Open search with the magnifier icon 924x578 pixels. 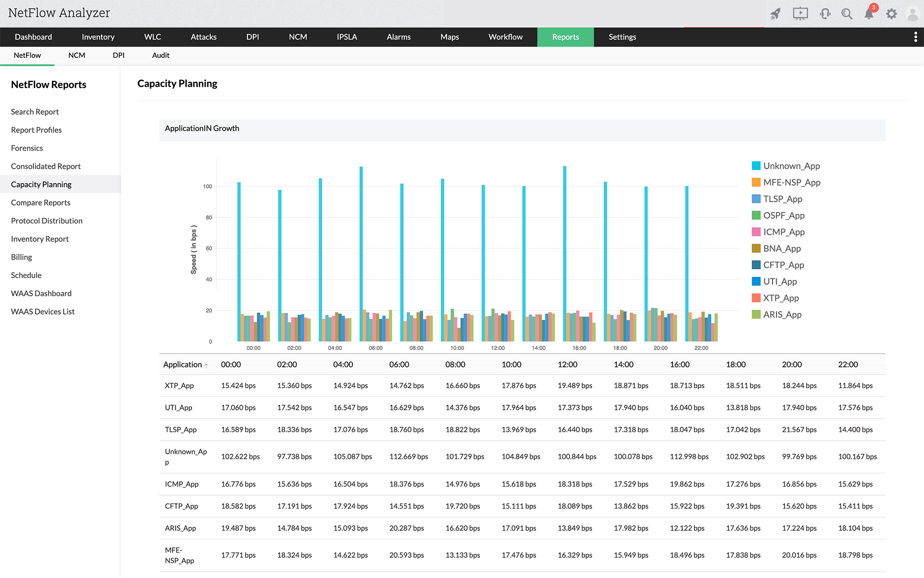coord(847,14)
